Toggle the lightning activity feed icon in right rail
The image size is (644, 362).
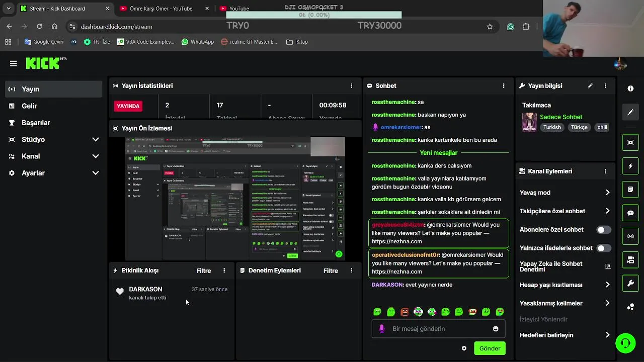click(630, 166)
